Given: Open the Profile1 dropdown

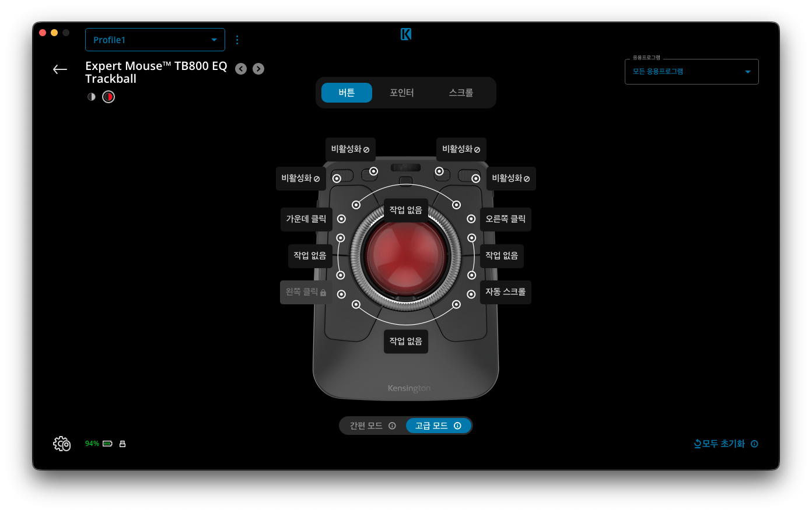Looking at the screenshot, I should coord(155,40).
